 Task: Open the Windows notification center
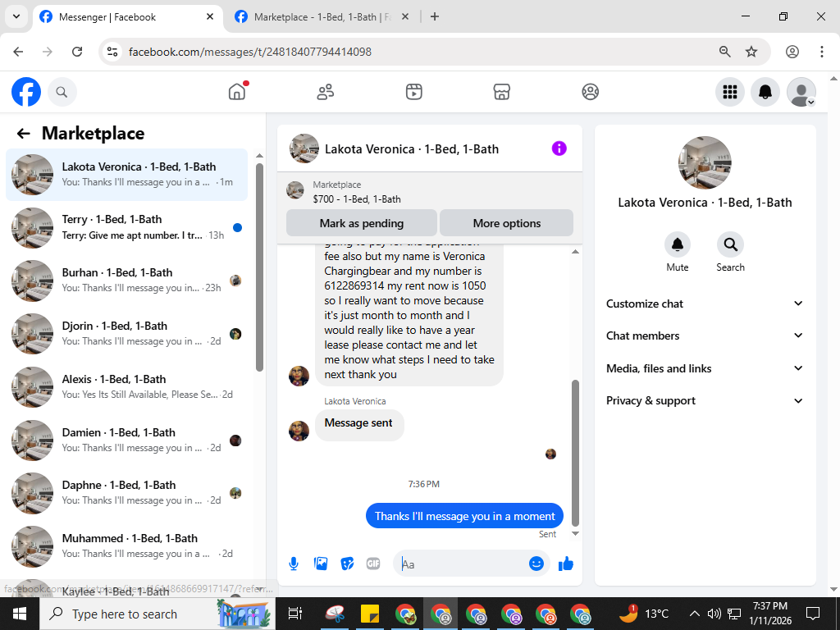(813, 614)
